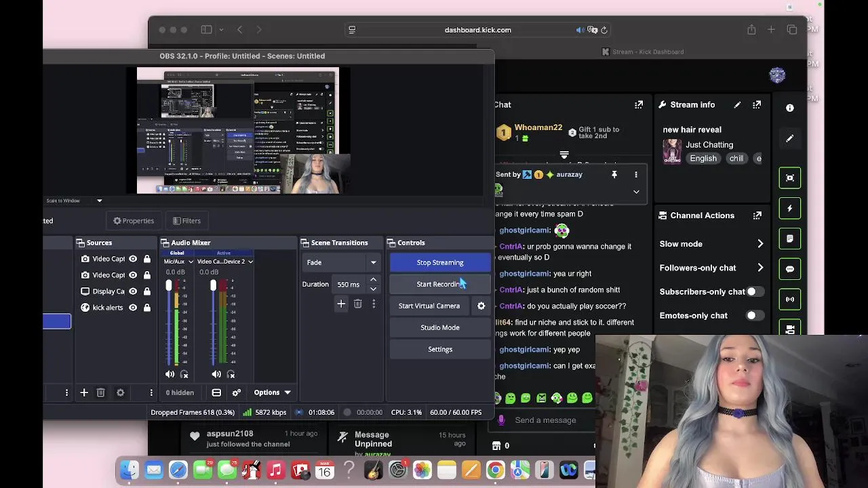
Task: Decrease transition duration with the down arrow
Action: click(373, 289)
